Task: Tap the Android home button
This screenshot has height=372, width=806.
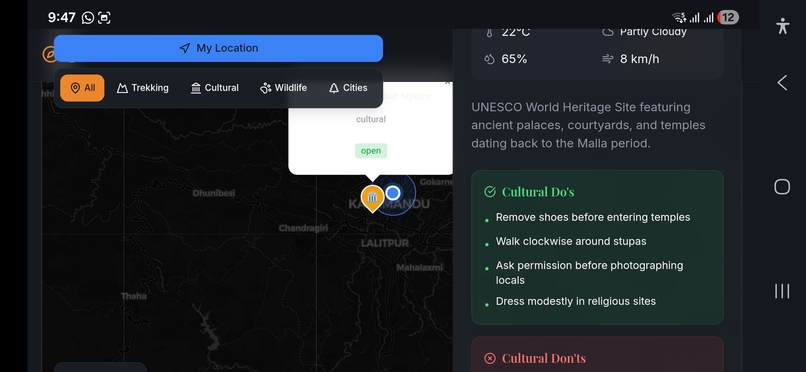Action: coord(782,187)
